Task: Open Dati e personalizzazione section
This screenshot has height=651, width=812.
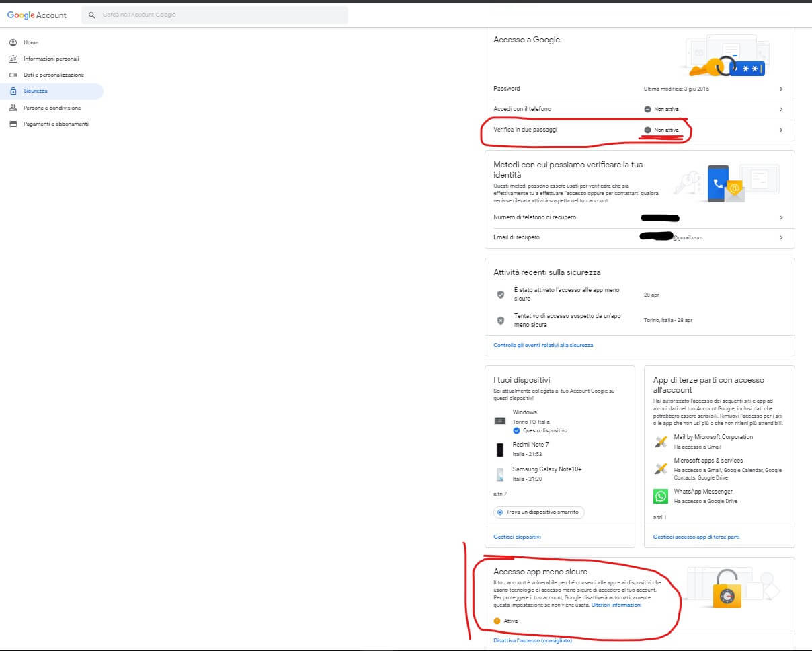Action: click(54, 75)
